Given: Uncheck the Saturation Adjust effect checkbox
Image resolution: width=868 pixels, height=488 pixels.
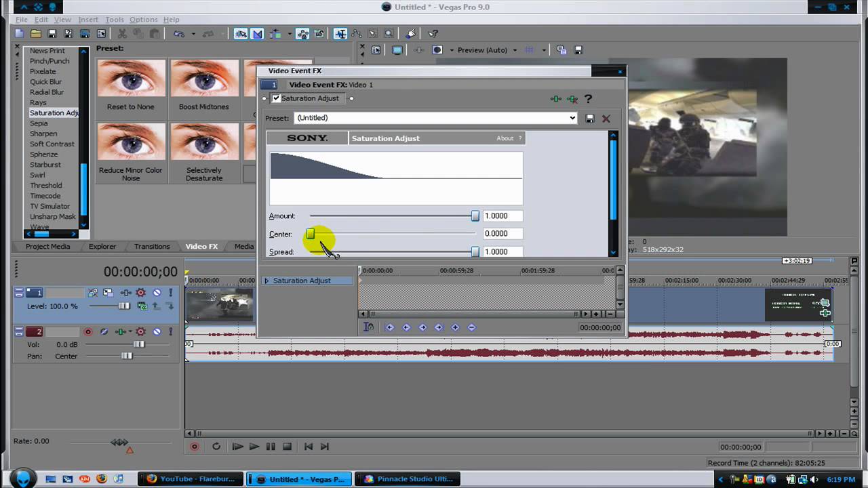Looking at the screenshot, I should [276, 98].
